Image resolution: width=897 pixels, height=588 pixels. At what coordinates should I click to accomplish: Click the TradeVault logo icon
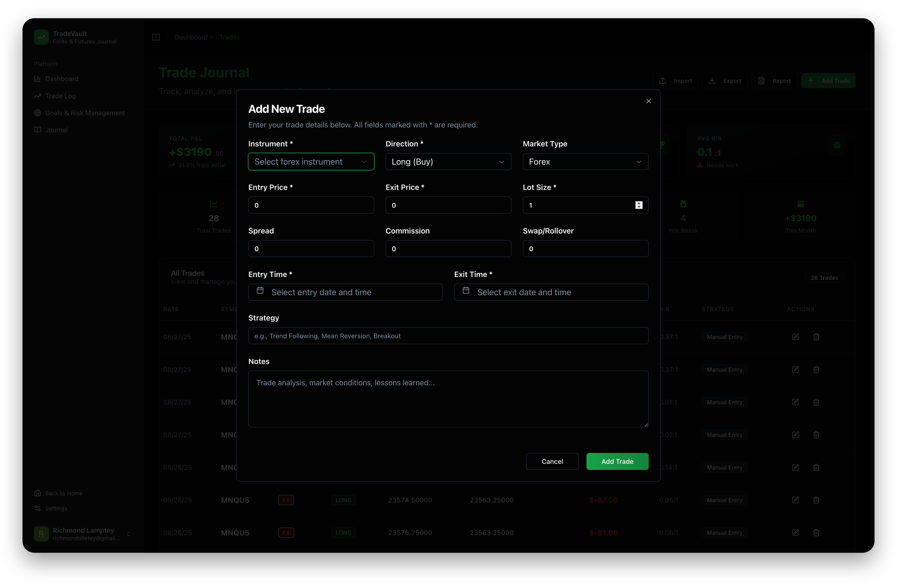[41, 37]
